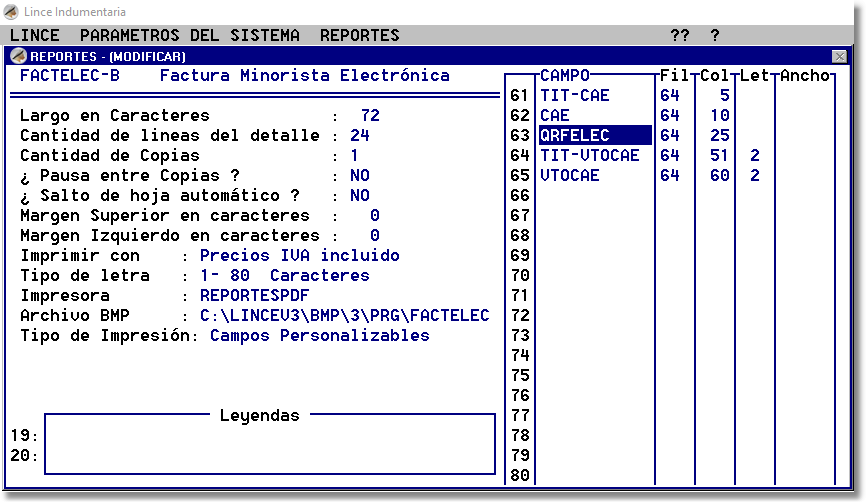Select the QRFELEC field row
The image size is (866, 504).
point(595,135)
